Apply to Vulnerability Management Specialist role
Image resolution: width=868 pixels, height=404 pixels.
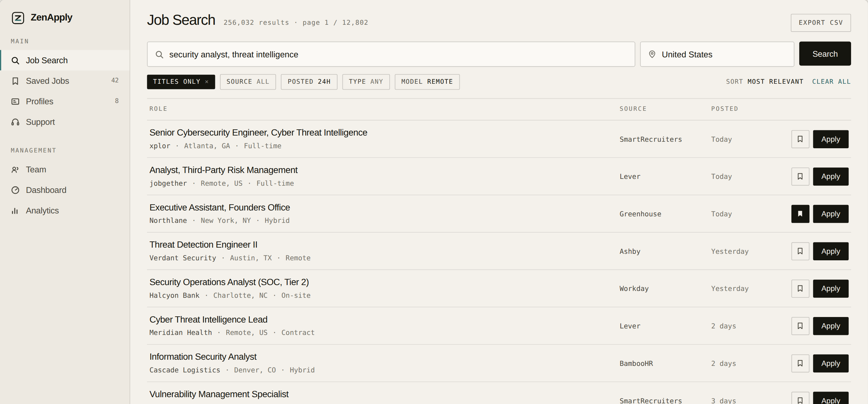[x=831, y=398]
